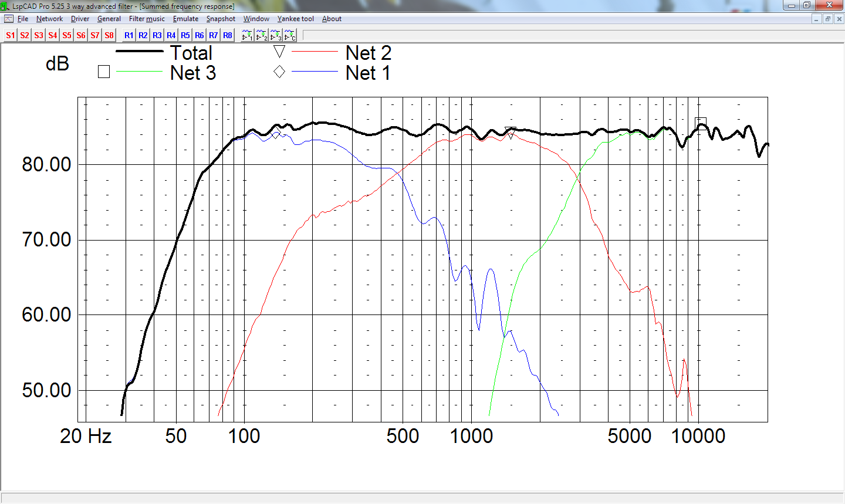Click the R7 snapshot recall button

[x=214, y=35]
